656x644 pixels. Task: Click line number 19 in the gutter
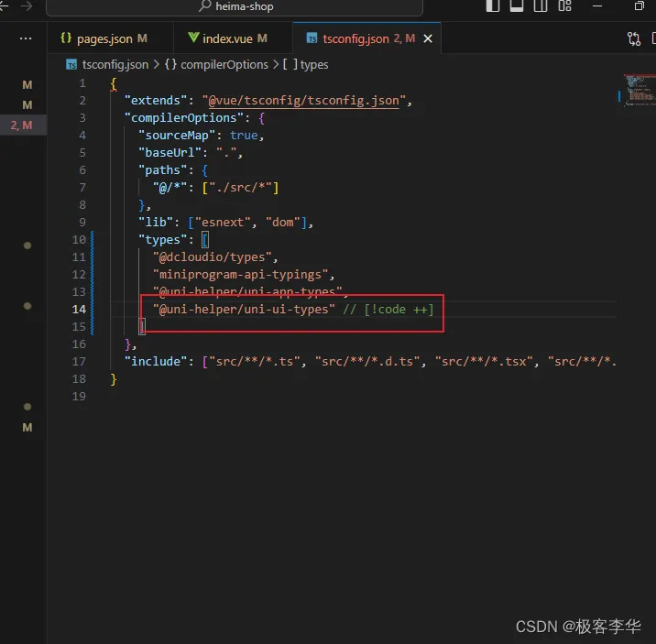79,396
